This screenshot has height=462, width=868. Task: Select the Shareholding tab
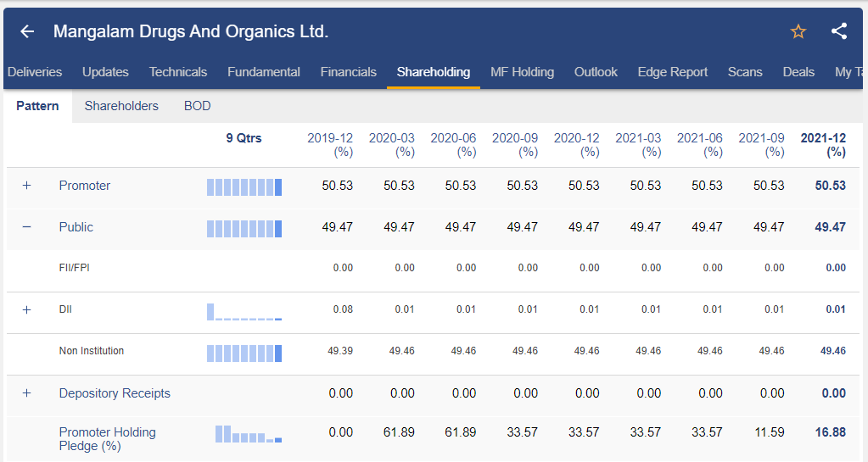(434, 72)
